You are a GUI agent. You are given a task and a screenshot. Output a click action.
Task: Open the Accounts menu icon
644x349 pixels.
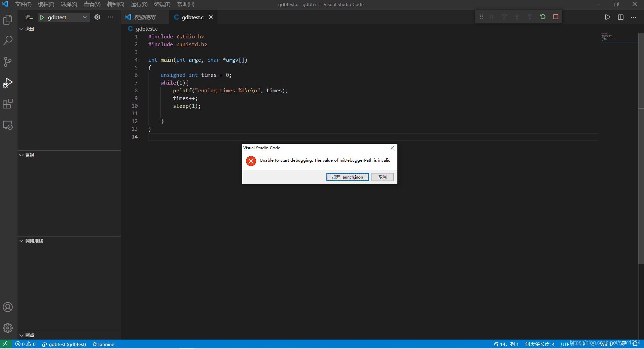pyautogui.click(x=8, y=307)
